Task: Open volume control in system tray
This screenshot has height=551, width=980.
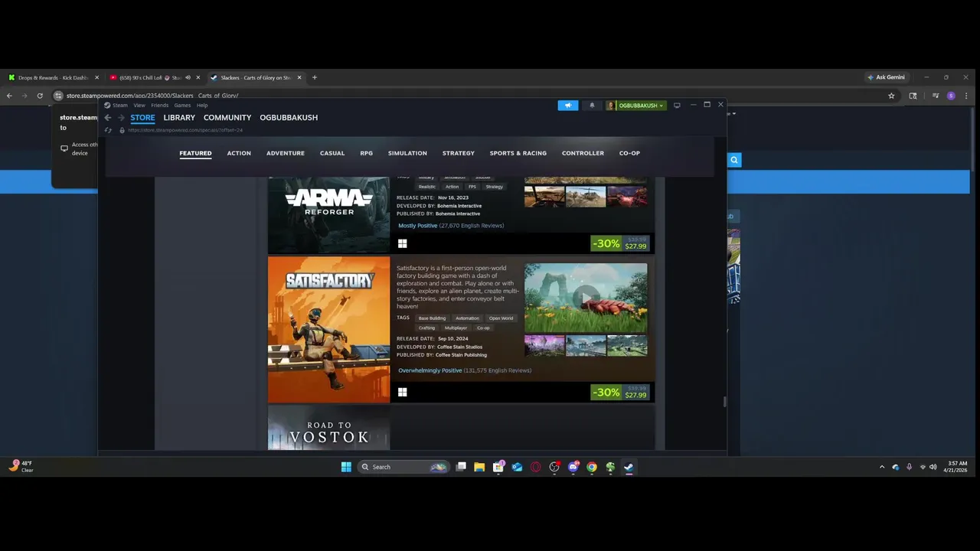Action: [933, 467]
